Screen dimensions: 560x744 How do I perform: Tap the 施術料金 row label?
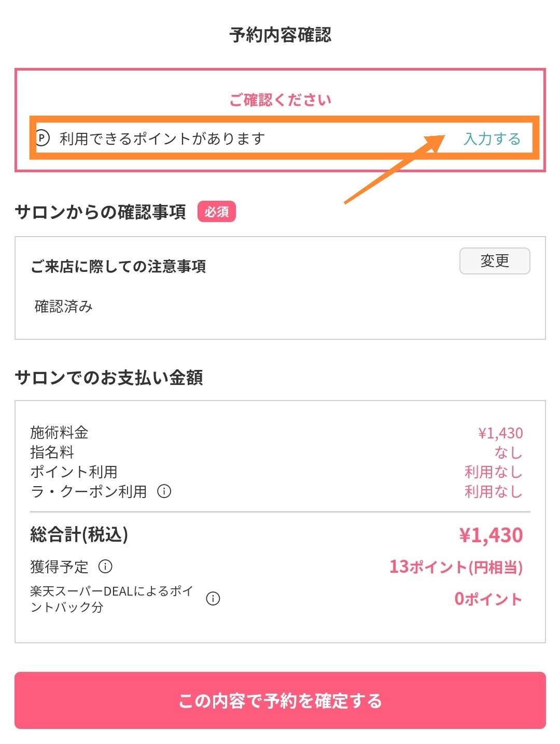pyautogui.click(x=59, y=432)
